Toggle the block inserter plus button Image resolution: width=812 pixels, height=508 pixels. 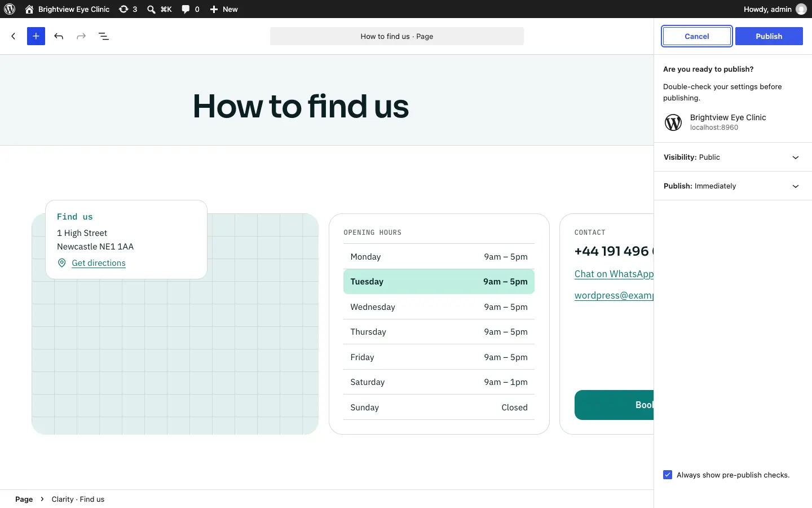click(36, 36)
